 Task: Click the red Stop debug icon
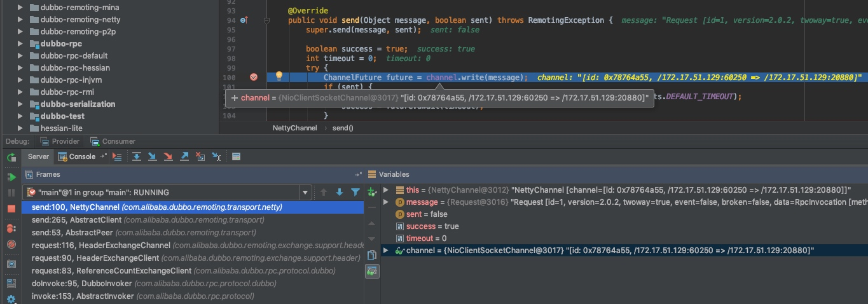tap(11, 209)
